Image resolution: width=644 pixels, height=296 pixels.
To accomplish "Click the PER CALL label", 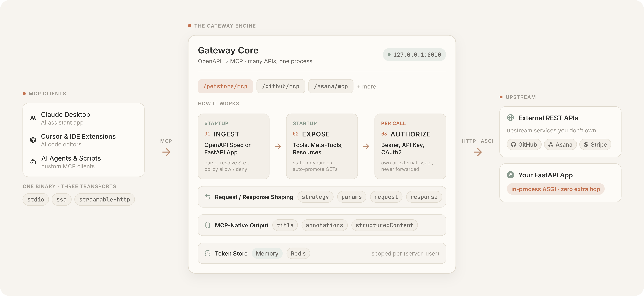I will (x=393, y=123).
